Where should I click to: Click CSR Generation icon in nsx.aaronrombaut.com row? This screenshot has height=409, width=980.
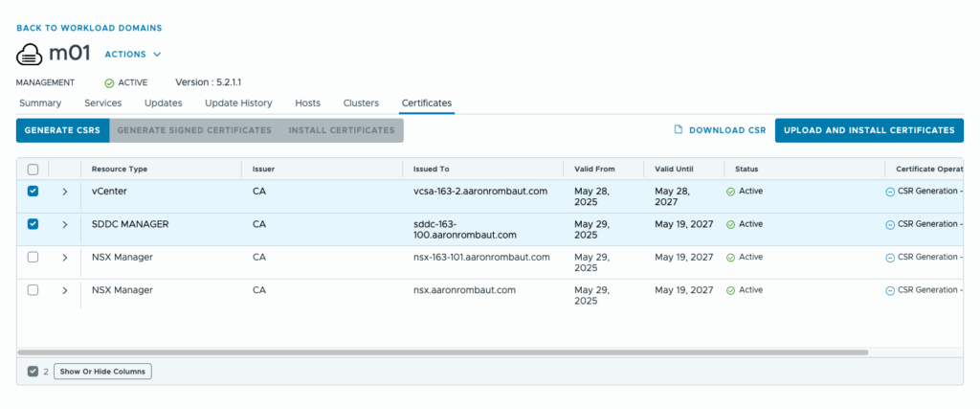pos(890,290)
